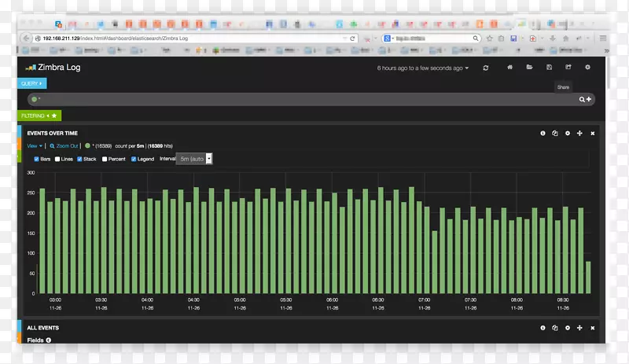Add a query with the plus icon
The height and width of the screenshot is (364, 629).
pos(590,100)
